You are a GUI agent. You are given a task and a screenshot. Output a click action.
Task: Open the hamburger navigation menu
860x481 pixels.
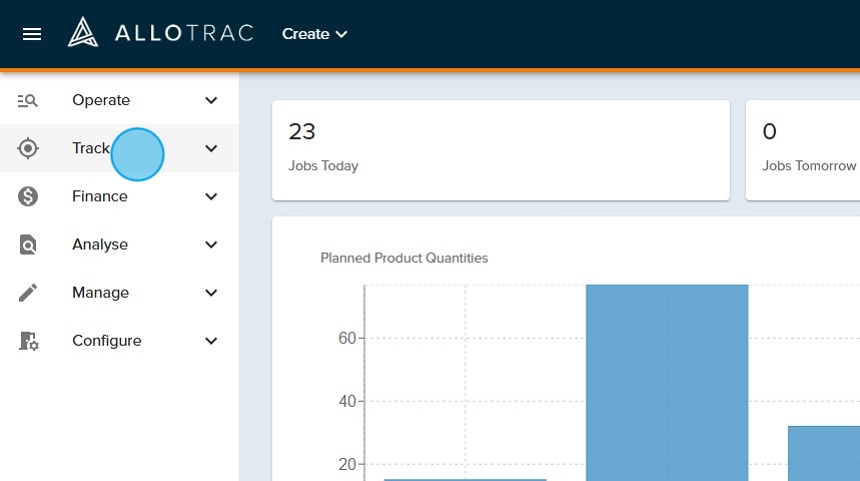point(32,34)
